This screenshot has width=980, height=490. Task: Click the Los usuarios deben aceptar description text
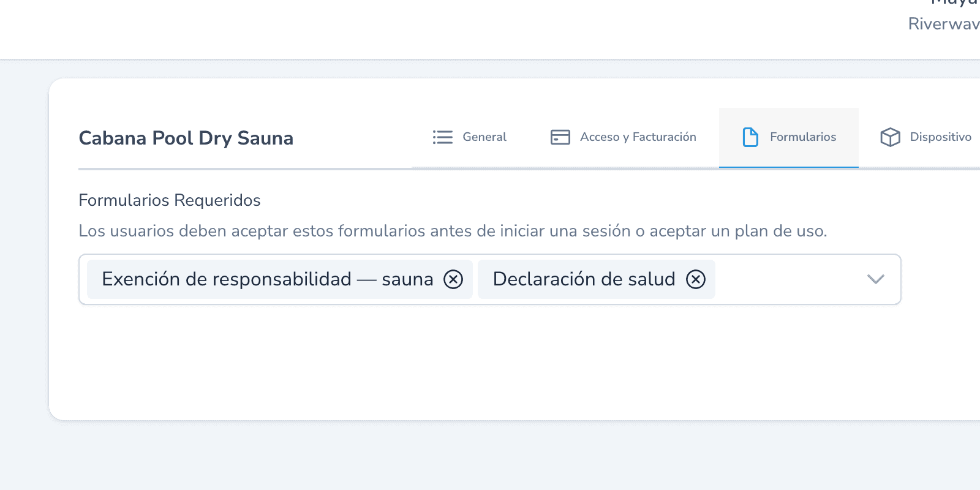coord(453,231)
